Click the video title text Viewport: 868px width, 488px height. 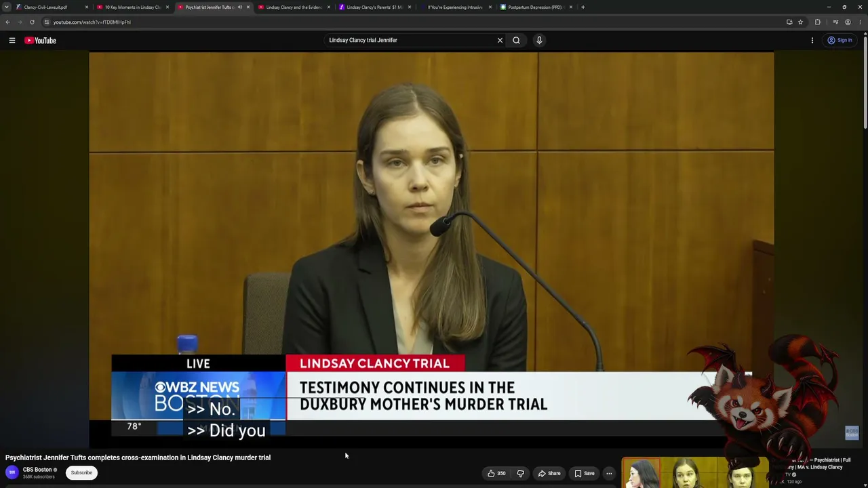point(138,457)
